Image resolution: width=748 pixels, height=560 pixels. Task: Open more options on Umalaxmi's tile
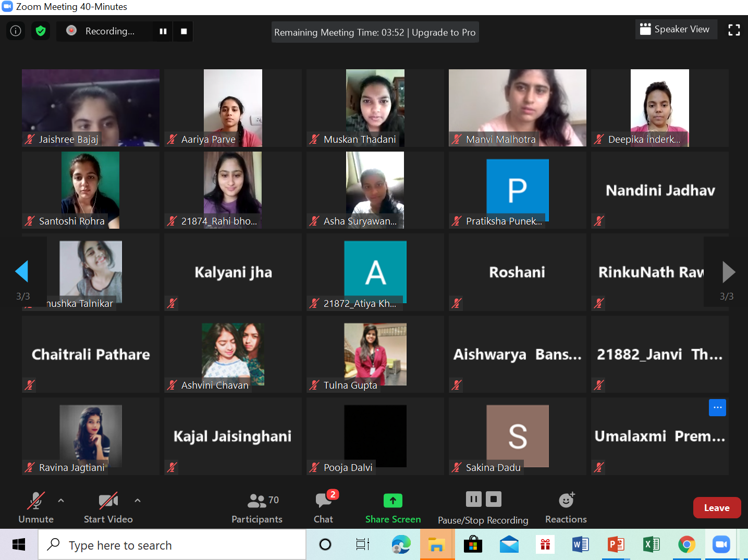pyautogui.click(x=717, y=408)
